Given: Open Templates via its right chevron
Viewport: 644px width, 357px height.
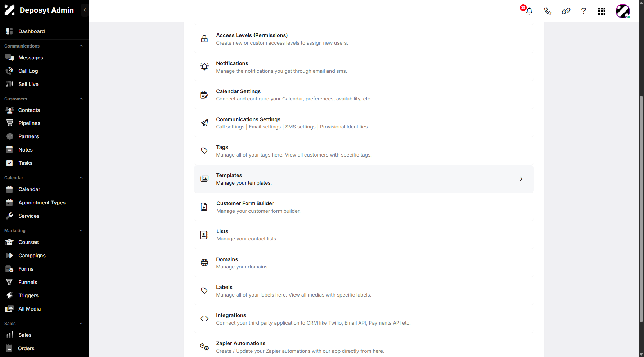Looking at the screenshot, I should tap(521, 179).
